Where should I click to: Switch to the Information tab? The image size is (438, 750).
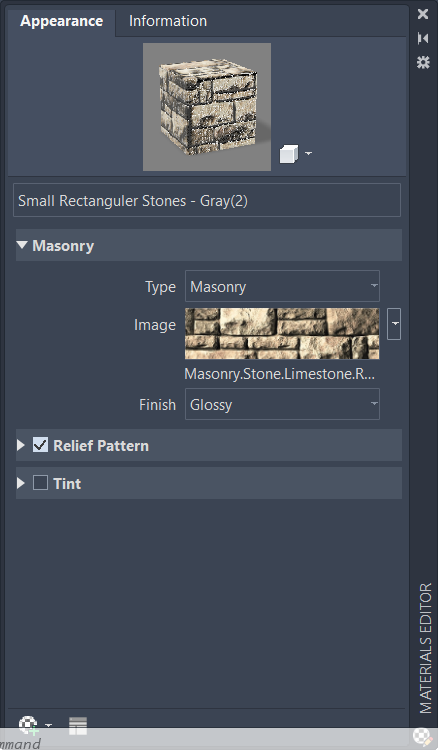(x=168, y=21)
